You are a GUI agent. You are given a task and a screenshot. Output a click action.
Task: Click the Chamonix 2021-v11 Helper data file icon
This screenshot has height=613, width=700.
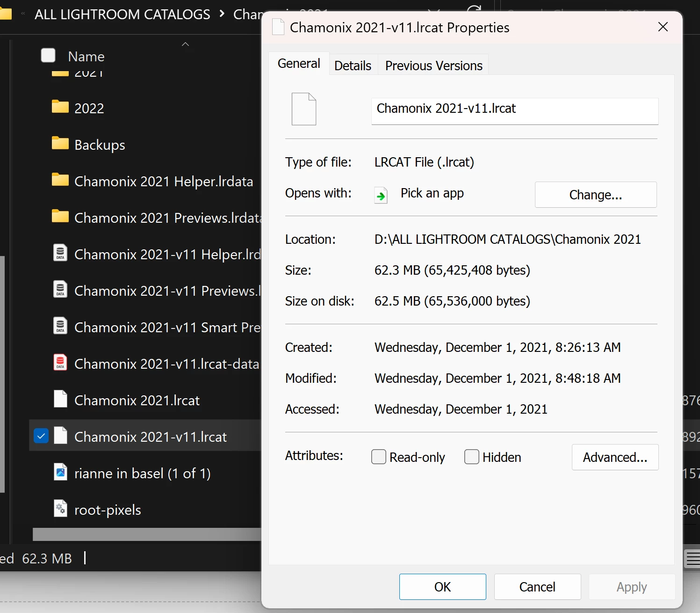pos(60,253)
